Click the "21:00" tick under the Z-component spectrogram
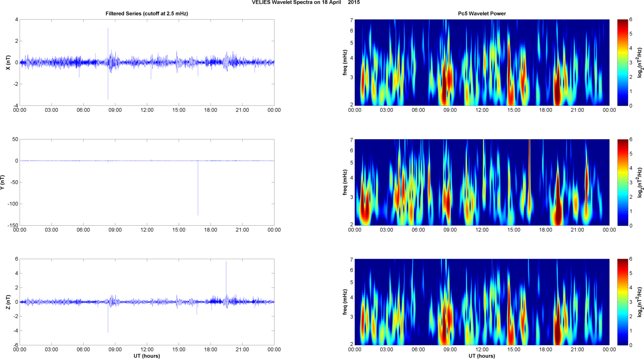 [x=577, y=349]
